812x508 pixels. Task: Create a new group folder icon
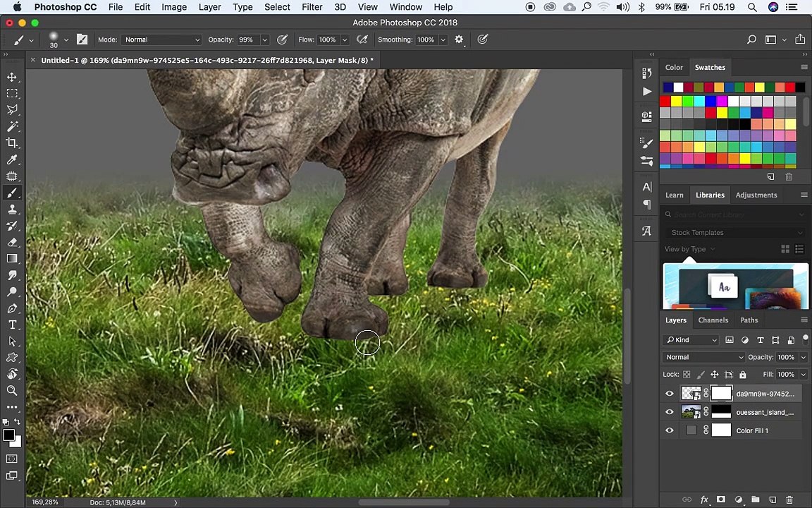[756, 500]
